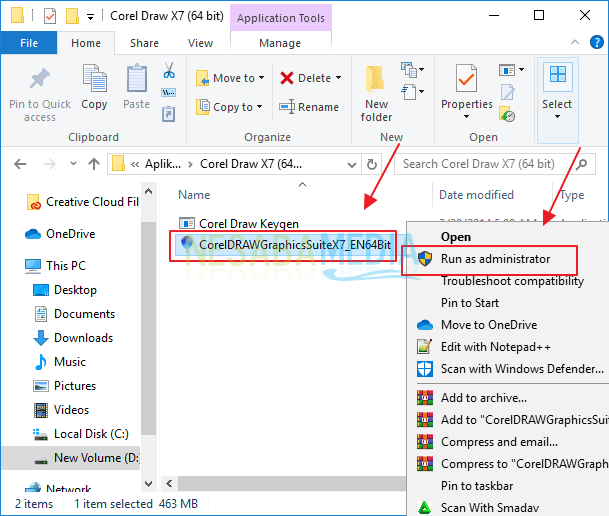This screenshot has height=516, width=609.
Task: Click the Quick Access properties checkmark icon
Action: [x=50, y=16]
